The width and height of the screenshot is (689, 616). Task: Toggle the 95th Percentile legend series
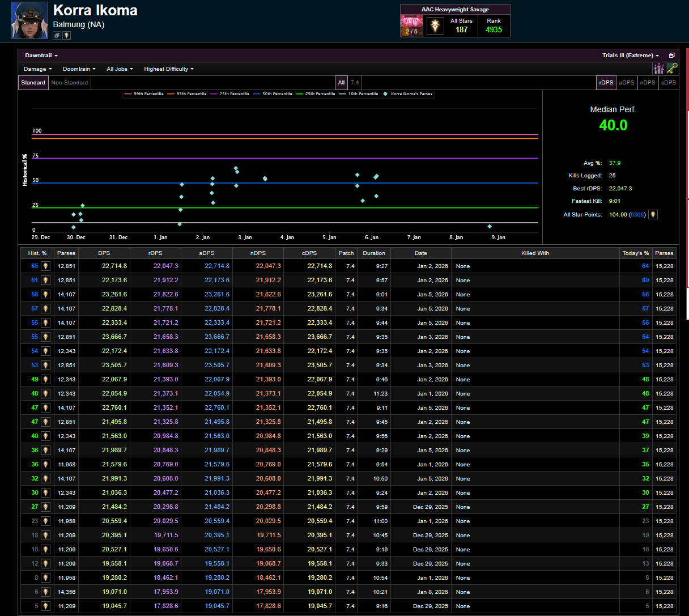tap(187, 94)
